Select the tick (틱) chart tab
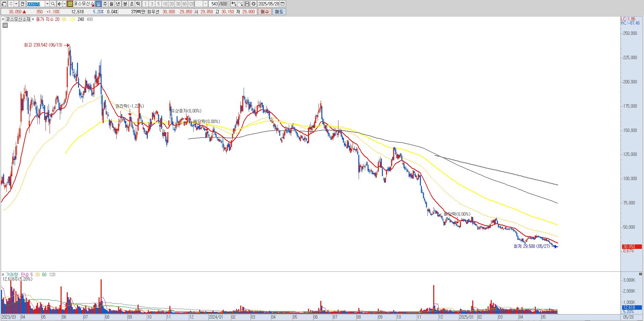Viewport: 644px width, 321px height. pos(138,4)
